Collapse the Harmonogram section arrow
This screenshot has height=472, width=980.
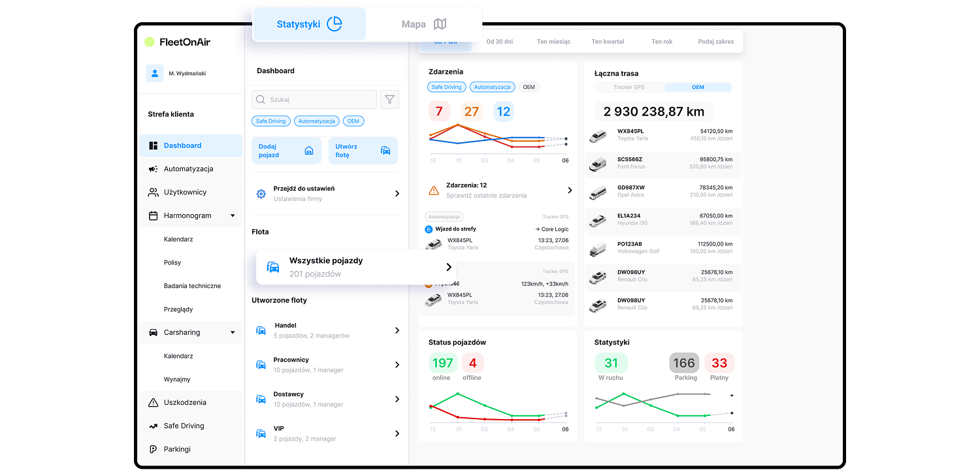(x=233, y=215)
